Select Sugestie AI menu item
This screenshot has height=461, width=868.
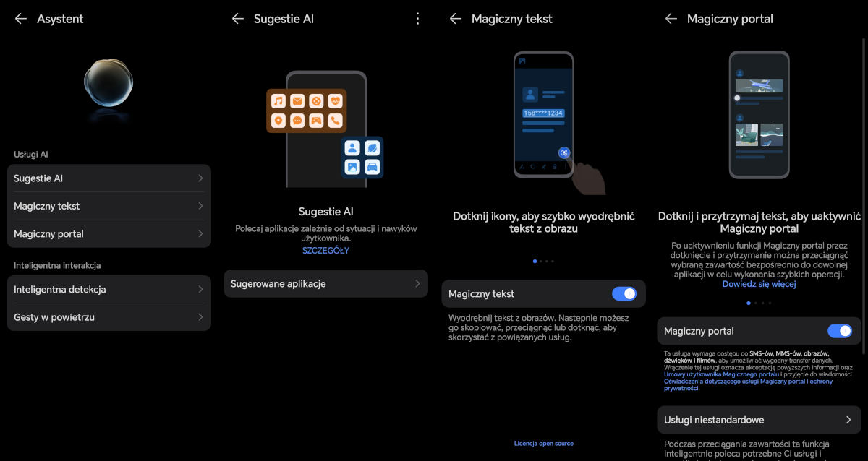(x=109, y=178)
